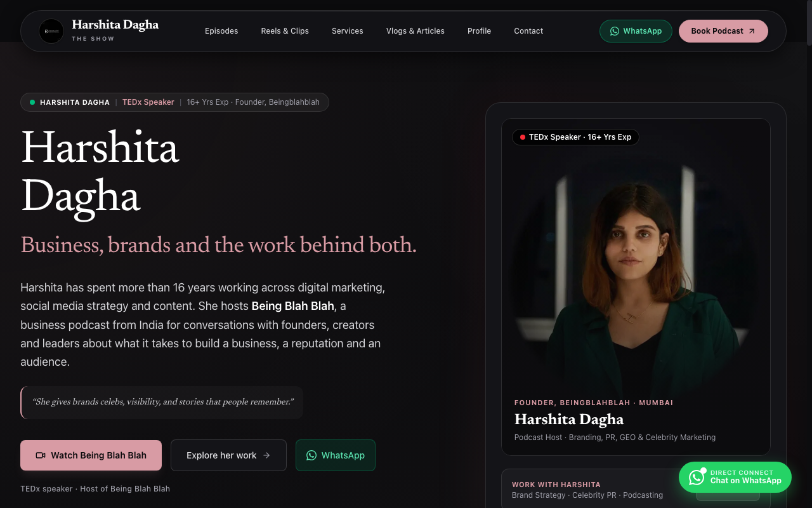Click the WhatsApp icon in header button
Screen dimensions: 812x508
[615, 31]
